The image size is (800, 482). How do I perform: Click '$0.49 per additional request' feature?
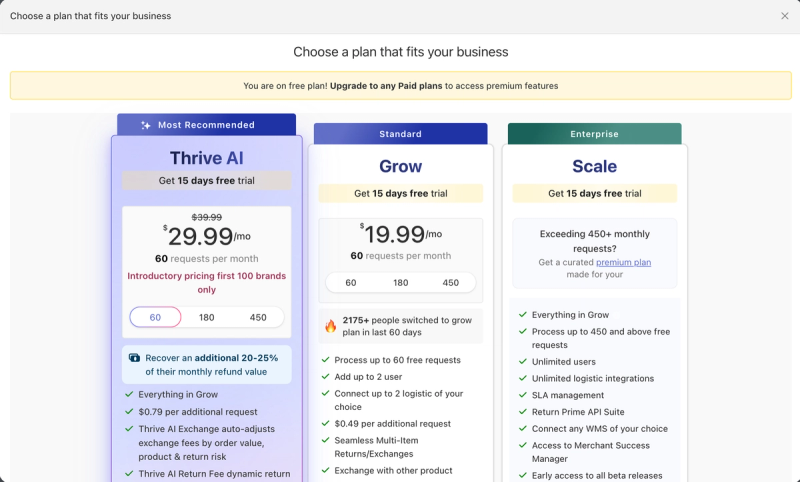392,423
